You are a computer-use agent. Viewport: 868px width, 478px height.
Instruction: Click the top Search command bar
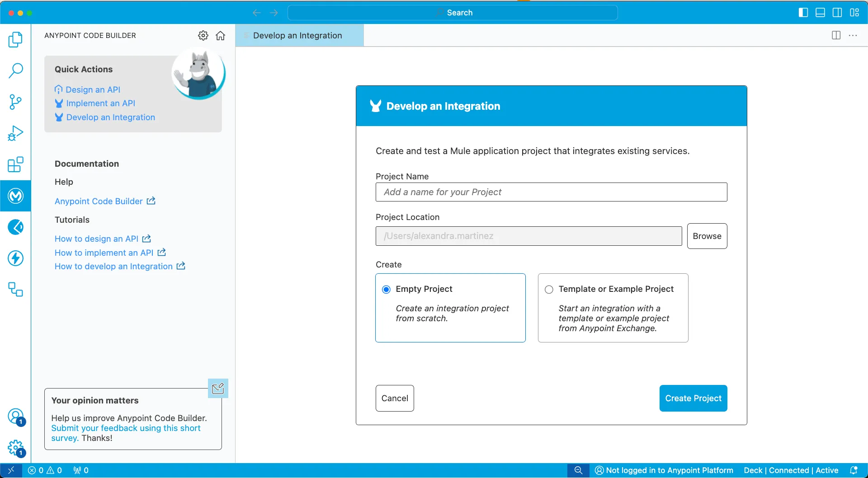(453, 13)
